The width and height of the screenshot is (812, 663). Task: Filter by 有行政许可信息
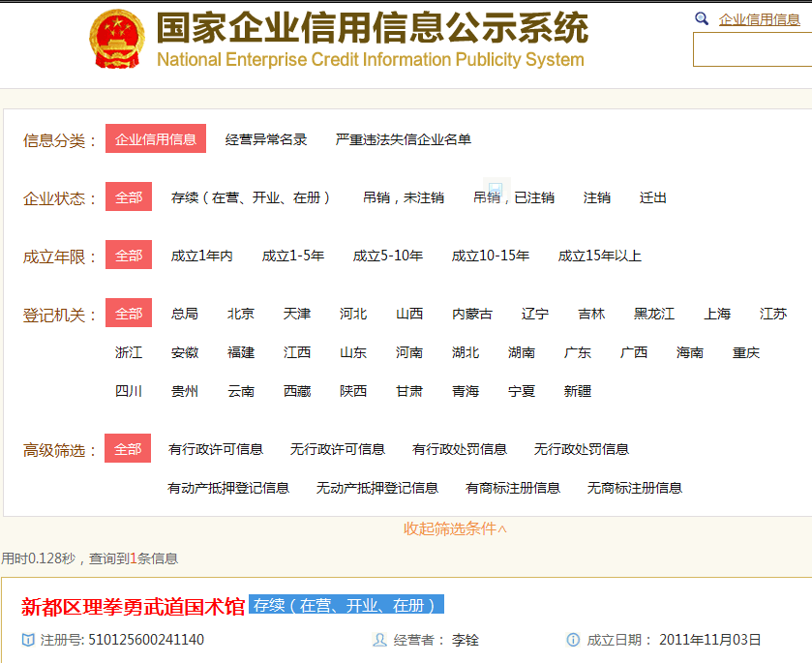216,449
